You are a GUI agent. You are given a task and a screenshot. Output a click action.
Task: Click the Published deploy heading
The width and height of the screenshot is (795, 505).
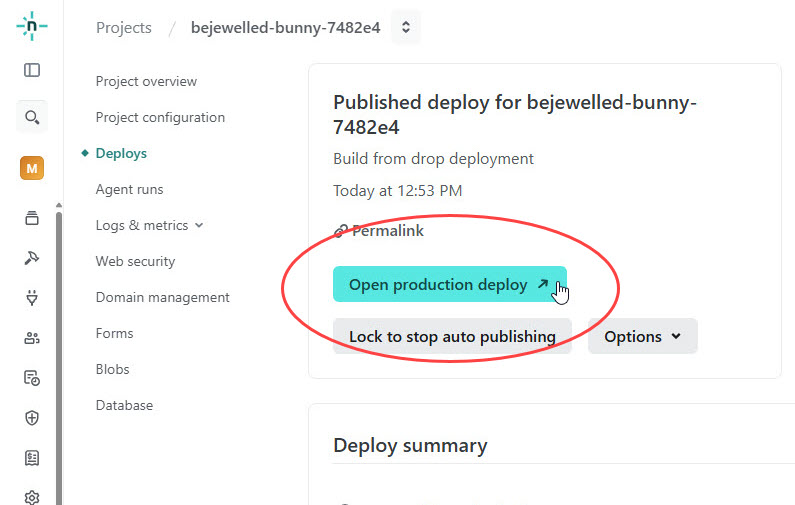(x=515, y=115)
